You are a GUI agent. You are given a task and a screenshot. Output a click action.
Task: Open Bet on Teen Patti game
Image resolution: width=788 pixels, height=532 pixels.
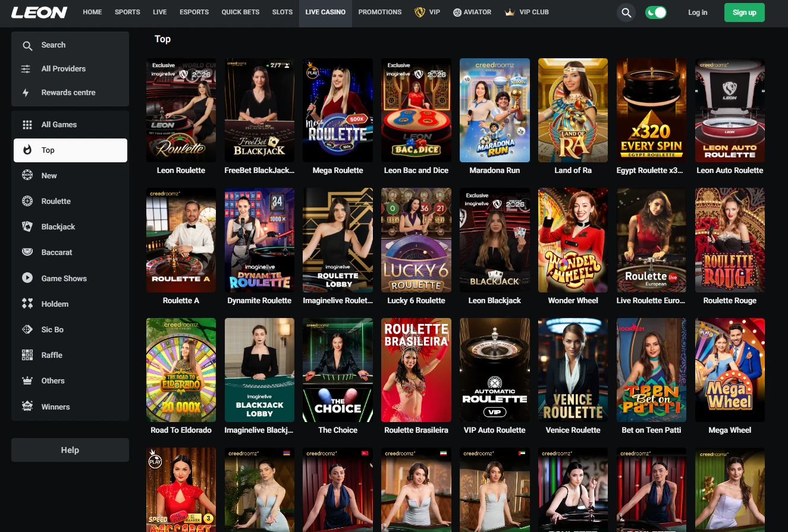click(x=652, y=370)
